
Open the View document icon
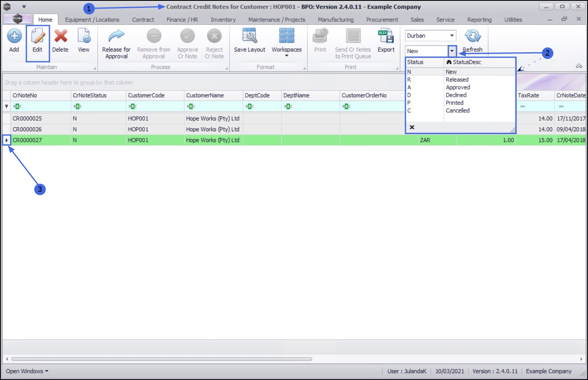click(x=84, y=36)
